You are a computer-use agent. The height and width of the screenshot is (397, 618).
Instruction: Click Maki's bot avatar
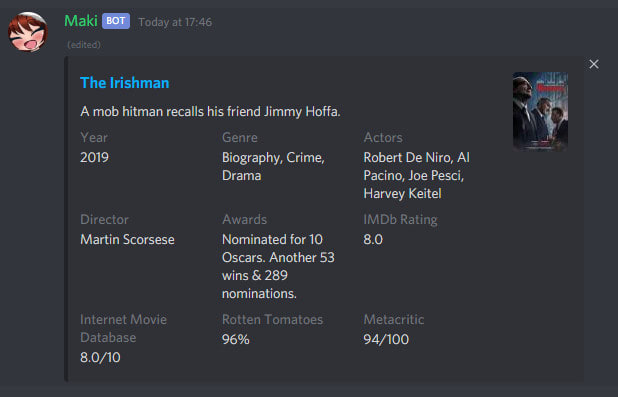(28, 32)
